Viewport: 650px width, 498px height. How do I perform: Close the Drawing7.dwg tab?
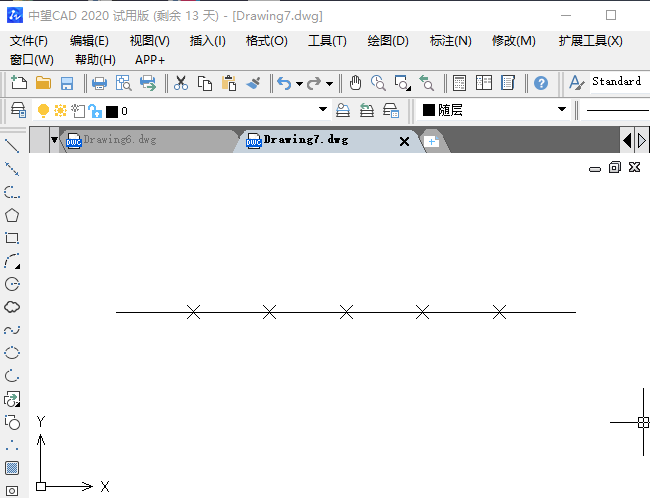click(405, 142)
